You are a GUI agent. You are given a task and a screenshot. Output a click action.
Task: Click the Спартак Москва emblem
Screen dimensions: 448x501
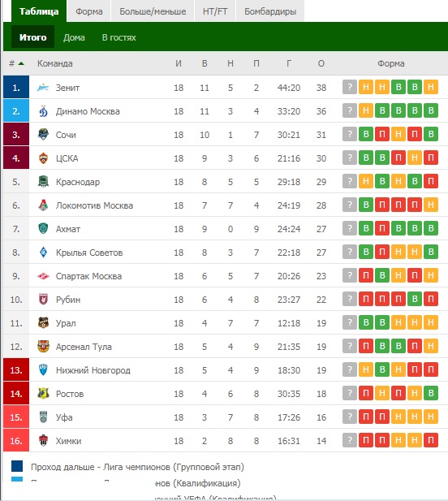tap(43, 276)
